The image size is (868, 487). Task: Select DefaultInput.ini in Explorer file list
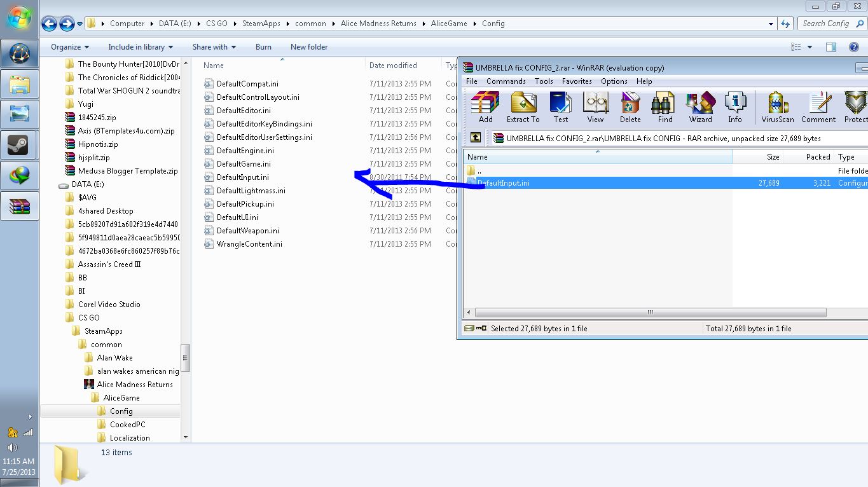(243, 177)
